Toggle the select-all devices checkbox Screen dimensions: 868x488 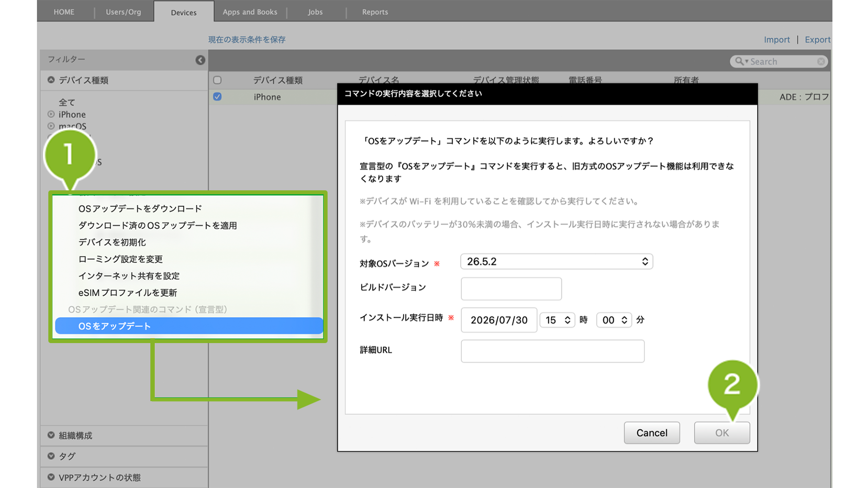(217, 80)
